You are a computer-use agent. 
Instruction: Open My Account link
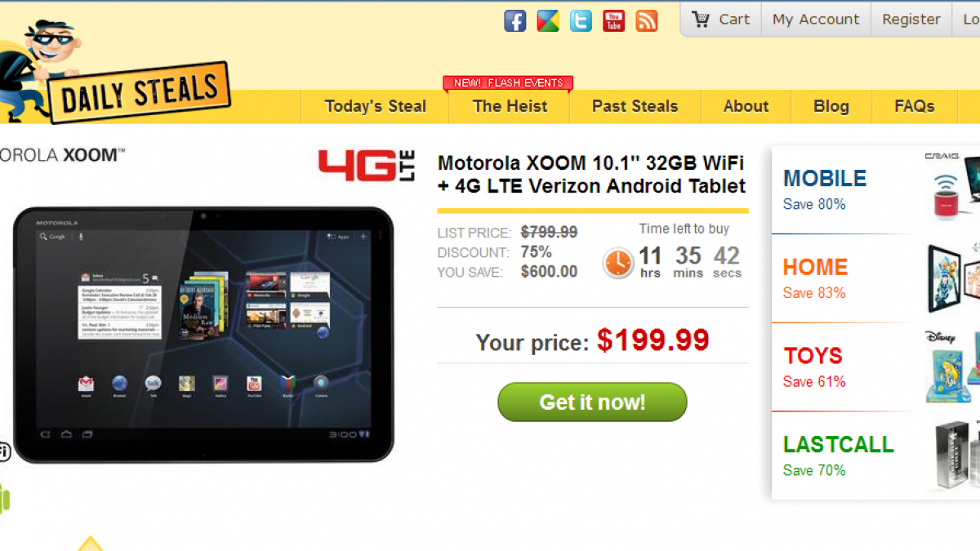tap(816, 20)
